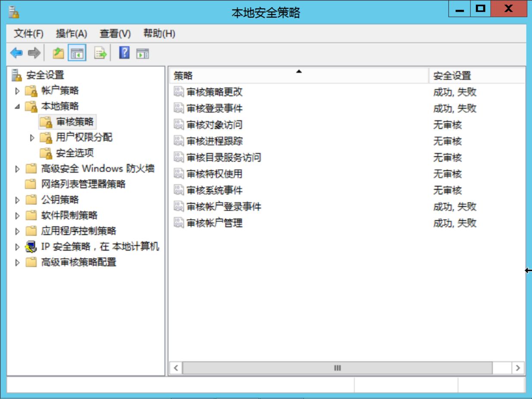Click the IP 安全策略 computer icon
532x399 pixels.
coord(31,246)
